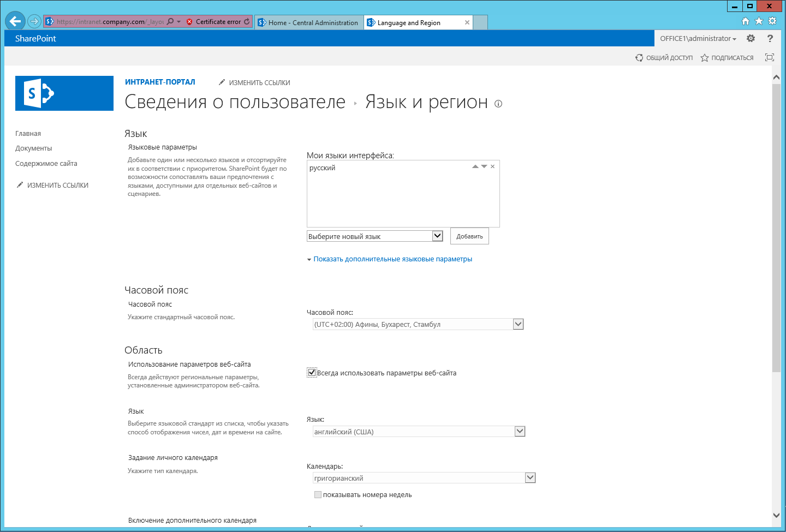This screenshot has height=532, width=786.
Task: Open browser favorites star icon
Action: pos(759,21)
